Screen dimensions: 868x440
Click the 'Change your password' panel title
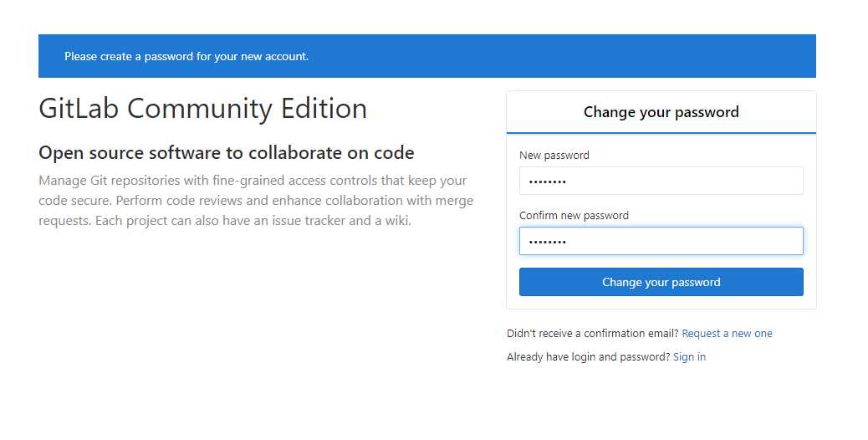coord(661,112)
